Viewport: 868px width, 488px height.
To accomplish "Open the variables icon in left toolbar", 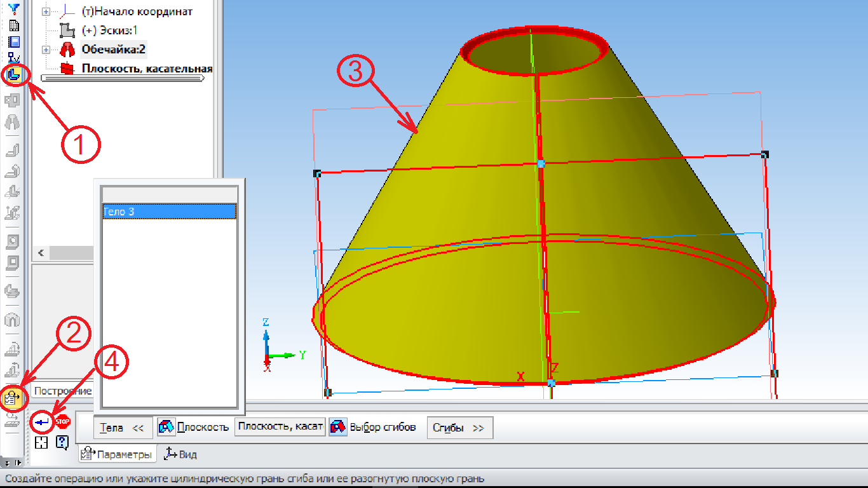I will 13,58.
